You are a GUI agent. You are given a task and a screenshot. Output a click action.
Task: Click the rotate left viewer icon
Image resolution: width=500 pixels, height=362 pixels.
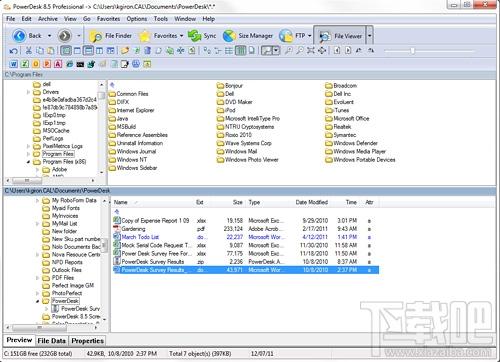(359, 51)
